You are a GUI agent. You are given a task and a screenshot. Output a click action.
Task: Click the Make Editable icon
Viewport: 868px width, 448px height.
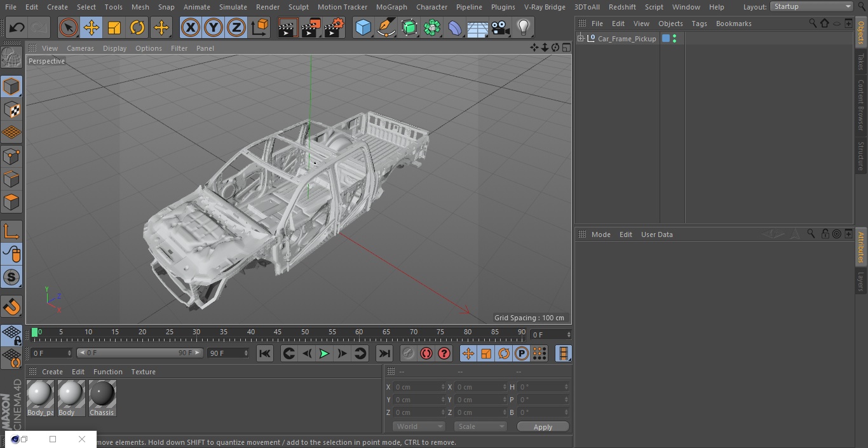[x=11, y=58]
